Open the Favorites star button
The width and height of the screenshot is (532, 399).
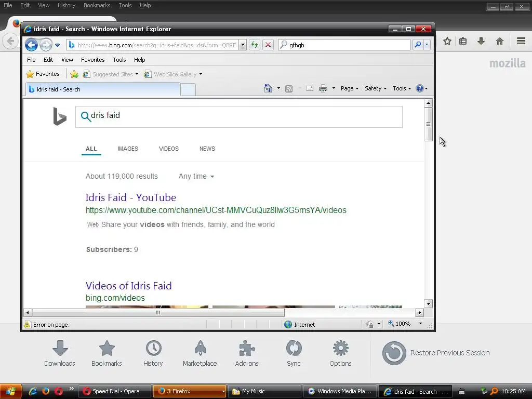43,74
